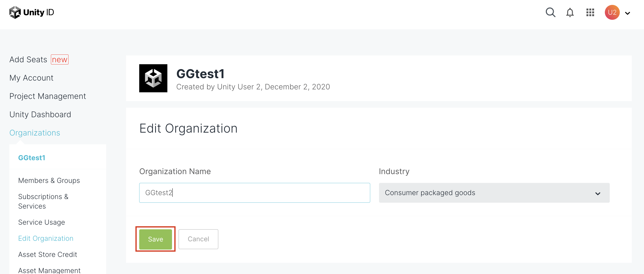This screenshot has width=644, height=274.
Task: Open the Industry dropdown
Action: tap(494, 193)
